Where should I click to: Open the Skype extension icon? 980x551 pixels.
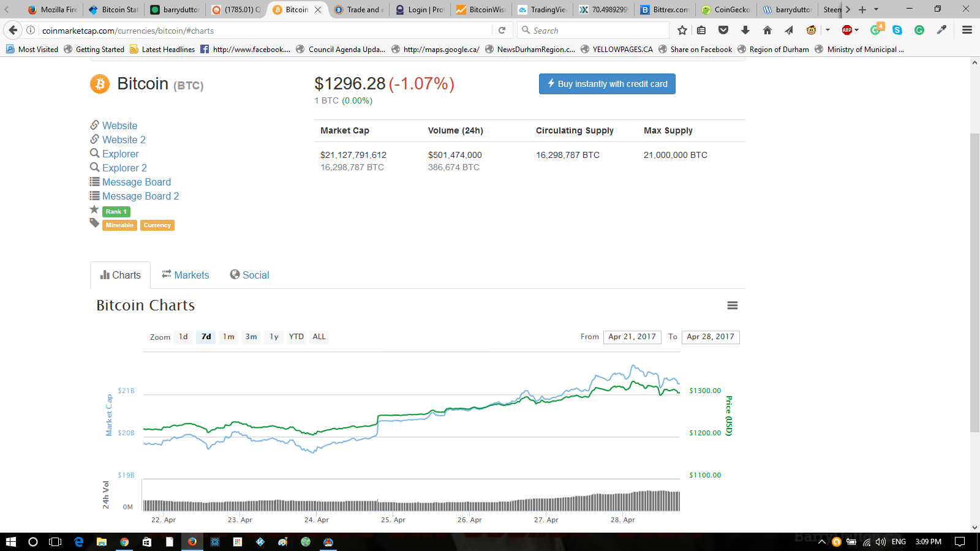(897, 30)
